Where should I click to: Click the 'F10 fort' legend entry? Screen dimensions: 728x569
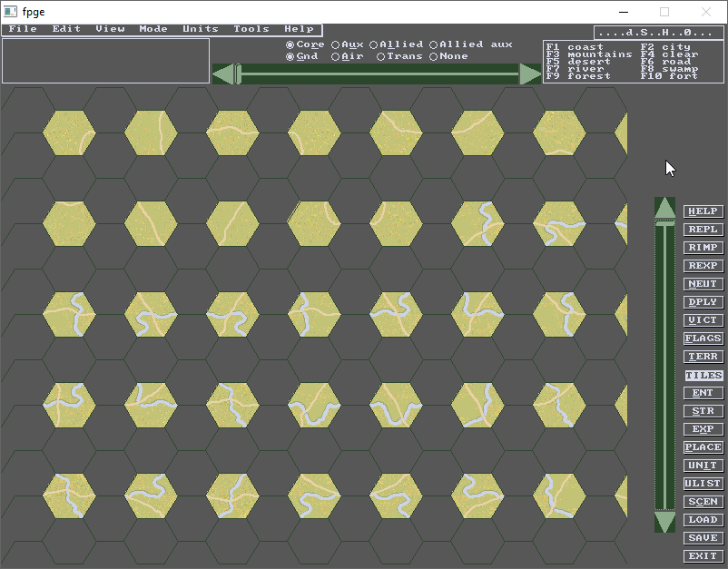tap(669, 76)
